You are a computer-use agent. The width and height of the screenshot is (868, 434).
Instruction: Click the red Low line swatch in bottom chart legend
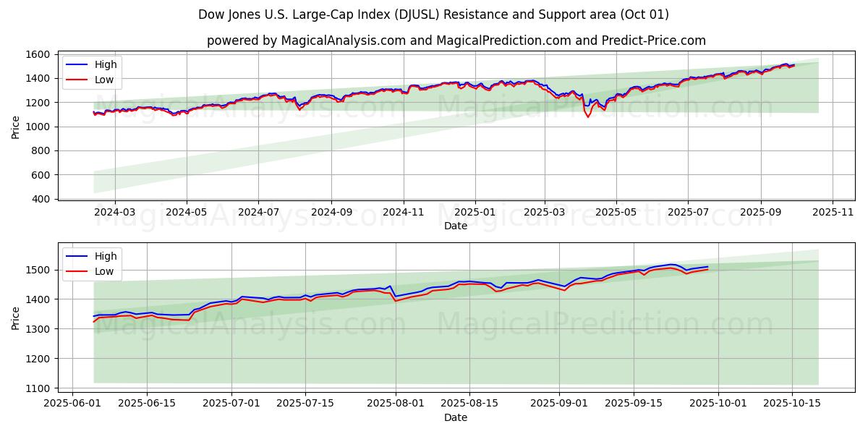(x=77, y=271)
